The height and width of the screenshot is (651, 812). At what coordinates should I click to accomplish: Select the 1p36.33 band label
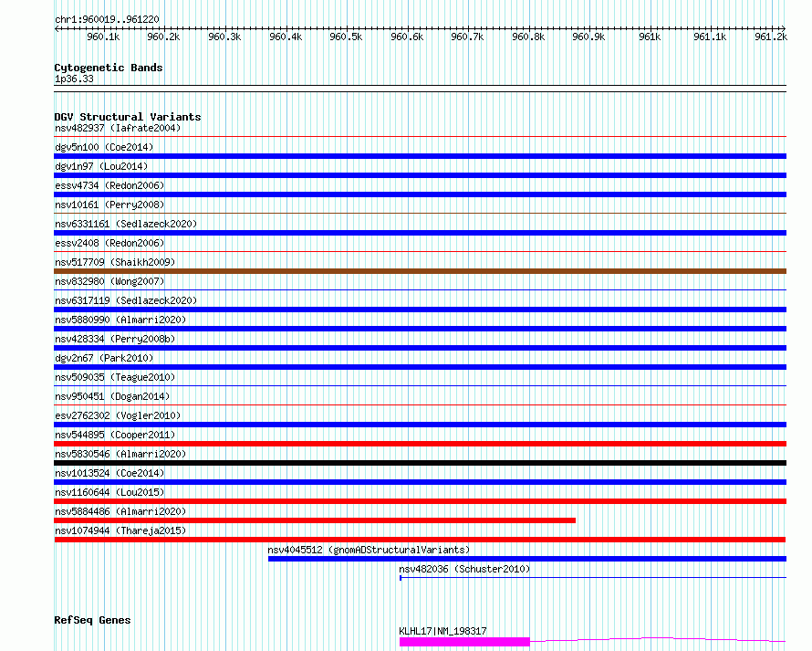[x=74, y=79]
